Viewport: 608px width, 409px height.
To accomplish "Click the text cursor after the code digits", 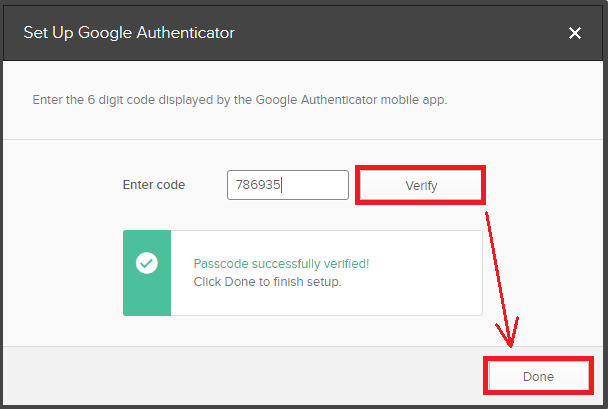I will [x=282, y=185].
